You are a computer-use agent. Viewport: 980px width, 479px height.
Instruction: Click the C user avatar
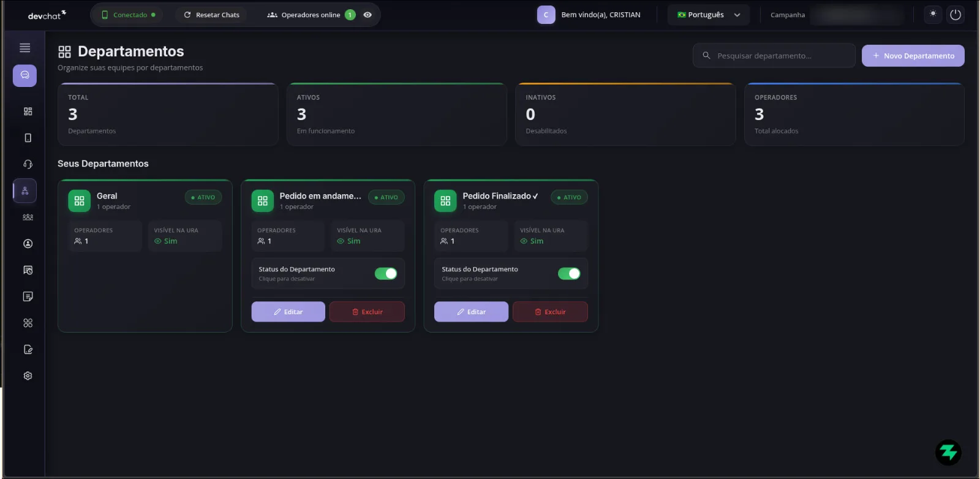pos(546,15)
